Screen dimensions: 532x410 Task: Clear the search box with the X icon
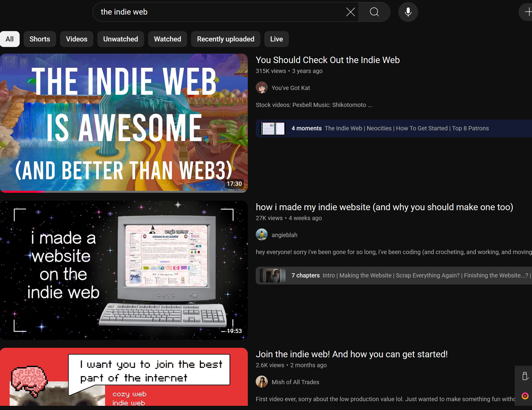(x=351, y=12)
